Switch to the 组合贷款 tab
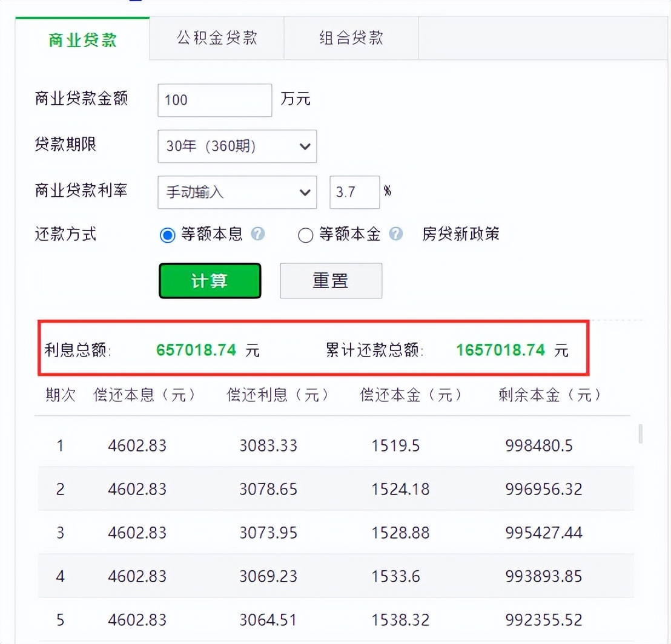The height and width of the screenshot is (644, 671). pyautogui.click(x=350, y=38)
